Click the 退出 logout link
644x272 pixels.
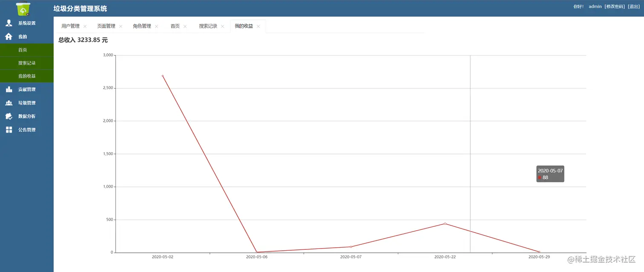[634, 6]
